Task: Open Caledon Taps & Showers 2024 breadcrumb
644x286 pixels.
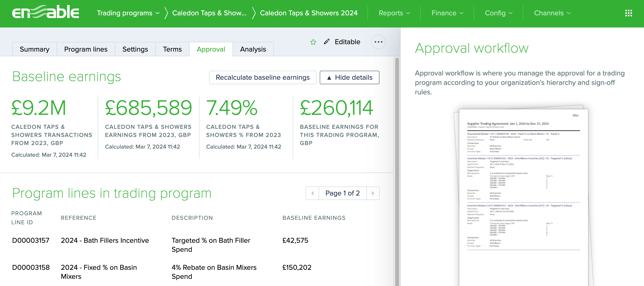Action: (x=308, y=13)
